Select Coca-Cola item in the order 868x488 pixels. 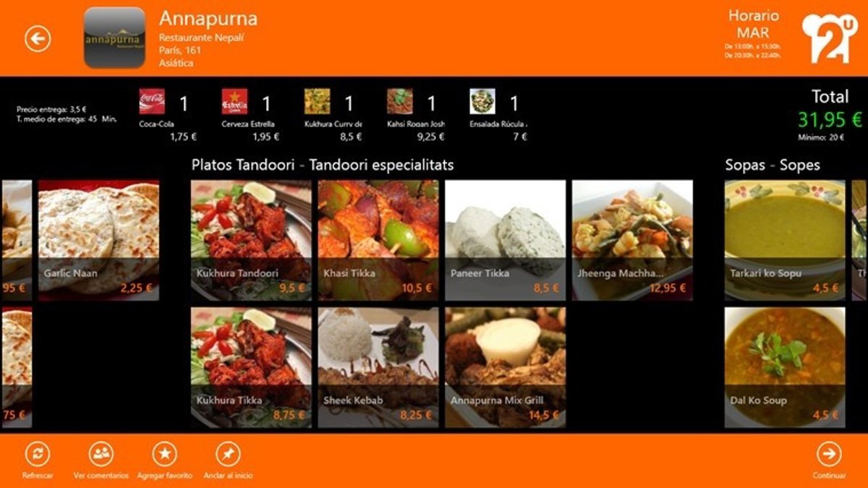click(x=168, y=115)
